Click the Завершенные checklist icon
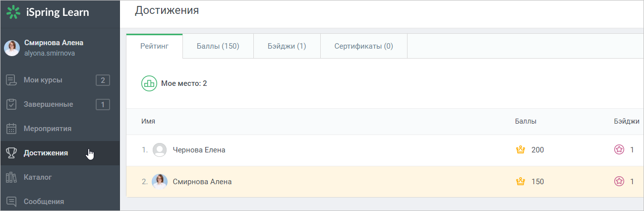Image resolution: width=644 pixels, height=211 pixels. (11, 104)
